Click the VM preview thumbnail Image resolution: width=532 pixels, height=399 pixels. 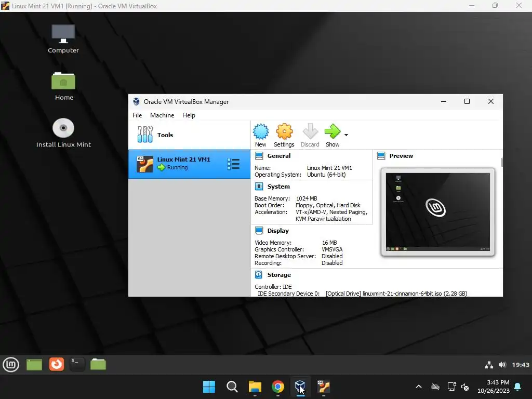point(437,212)
